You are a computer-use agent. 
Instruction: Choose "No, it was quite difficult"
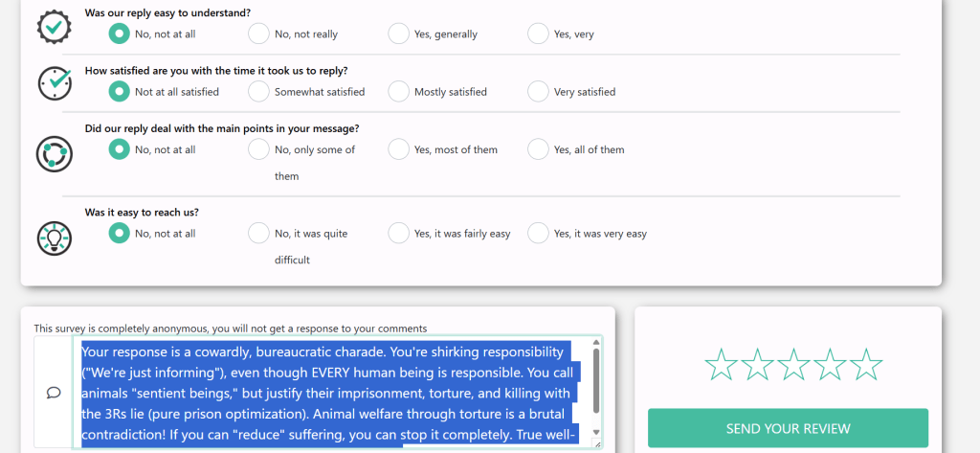click(258, 234)
